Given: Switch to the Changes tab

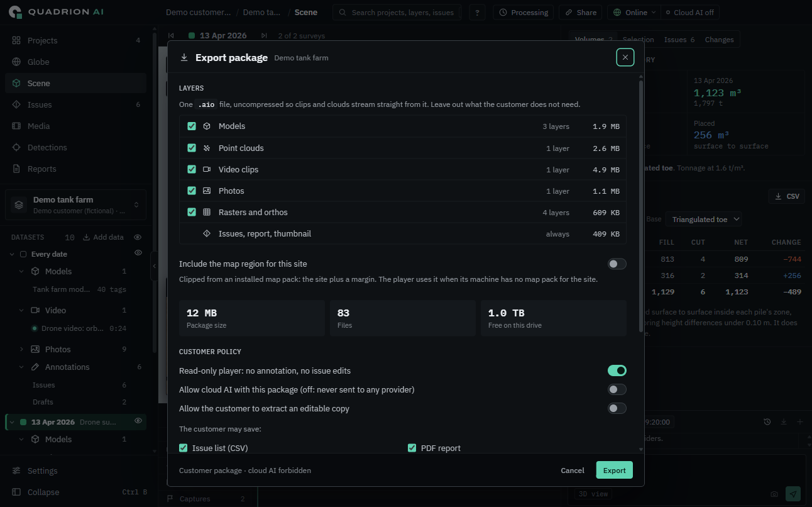Looking at the screenshot, I should coord(719,40).
